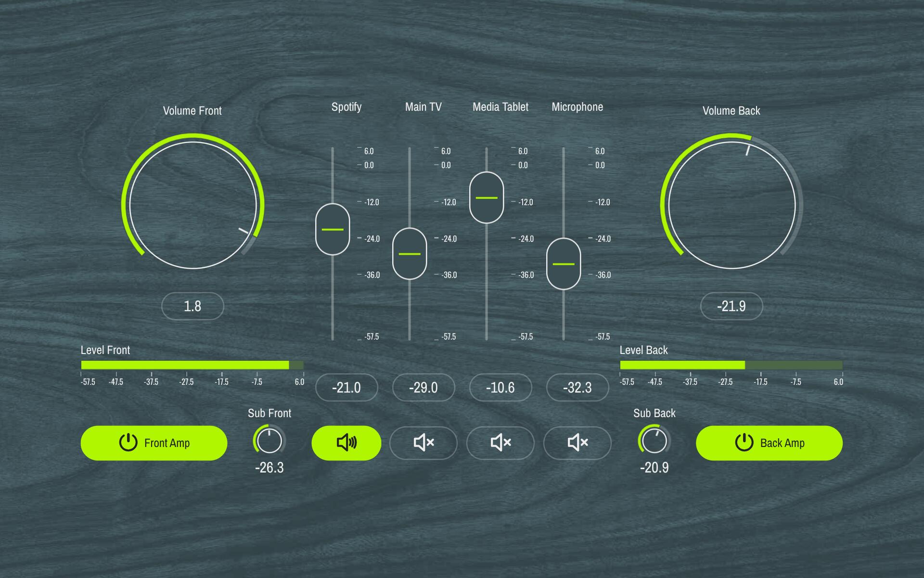Click the Main TV level field -29.0
The image size is (924, 578).
423,387
